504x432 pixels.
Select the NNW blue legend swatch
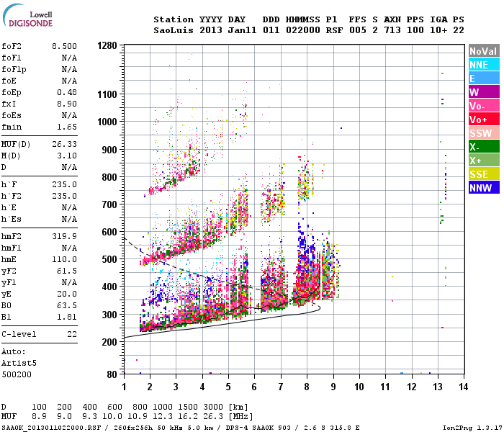coord(484,187)
